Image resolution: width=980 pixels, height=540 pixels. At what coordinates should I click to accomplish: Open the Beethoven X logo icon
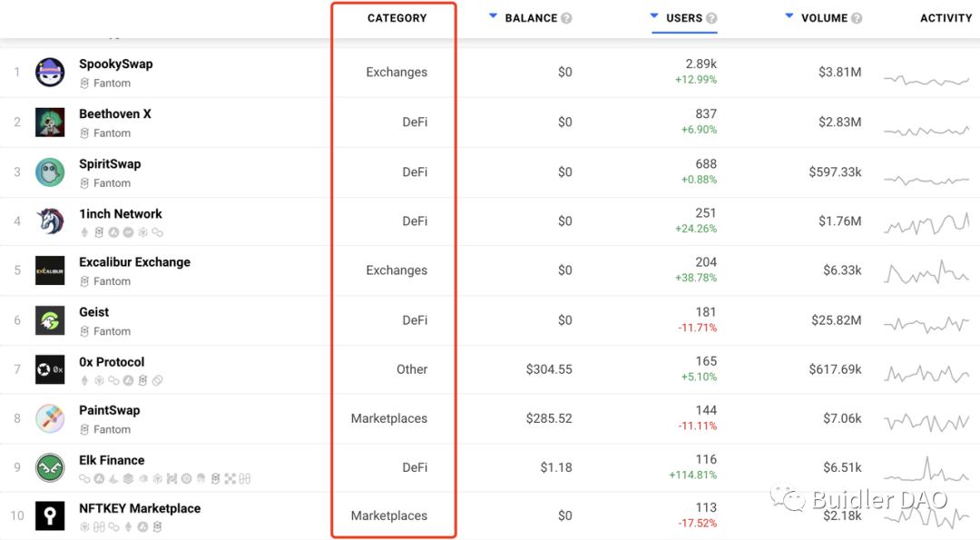pos(50,123)
